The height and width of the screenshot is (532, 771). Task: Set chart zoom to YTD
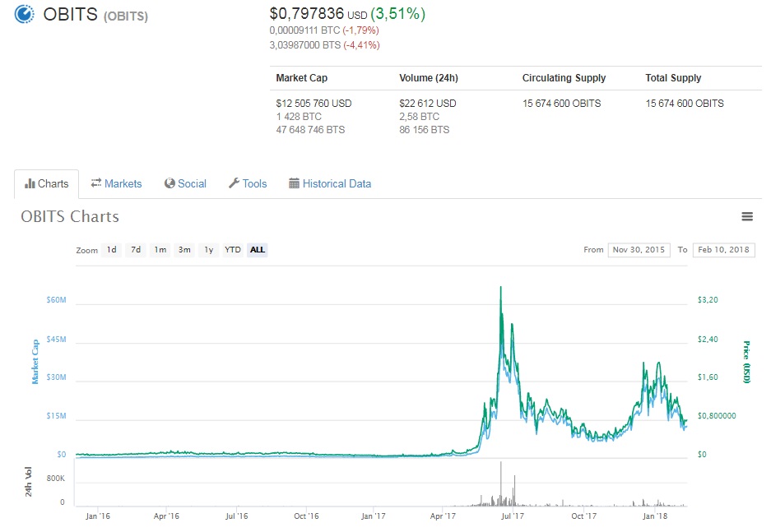coord(233,250)
